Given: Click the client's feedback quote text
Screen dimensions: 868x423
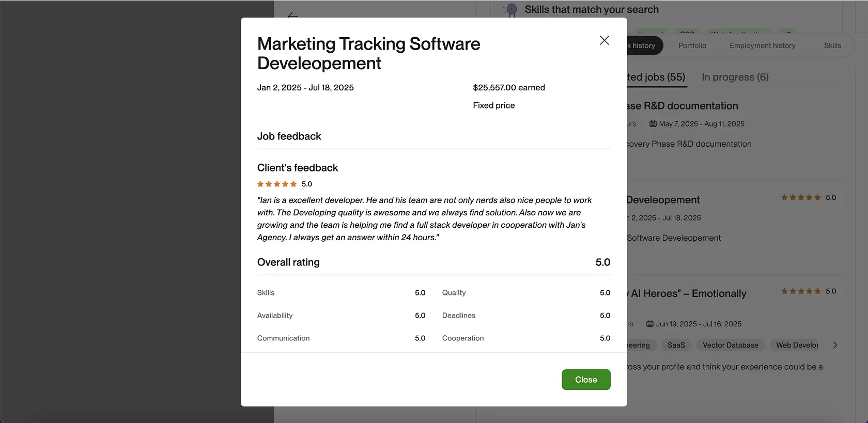Looking at the screenshot, I should (425, 218).
